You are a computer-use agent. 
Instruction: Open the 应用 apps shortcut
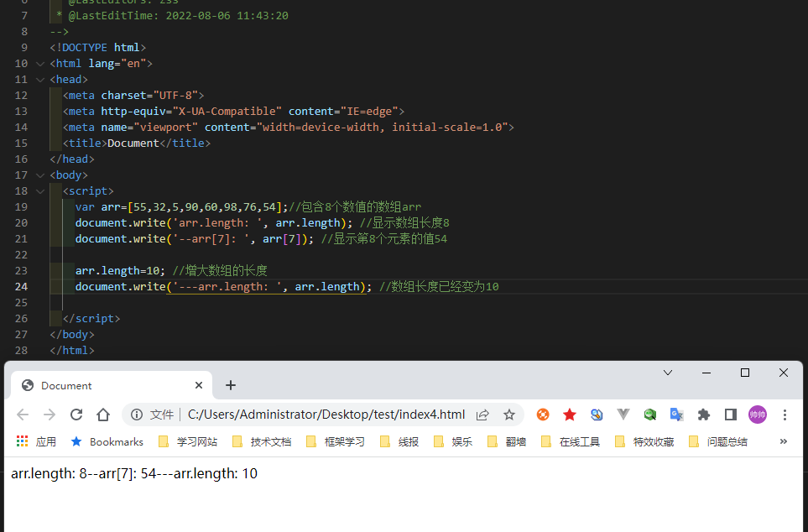(x=36, y=441)
